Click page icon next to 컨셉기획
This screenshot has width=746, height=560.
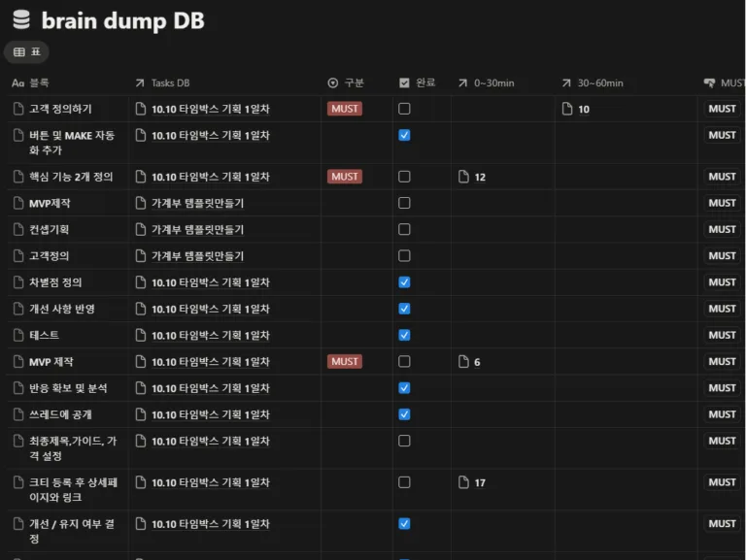18,230
